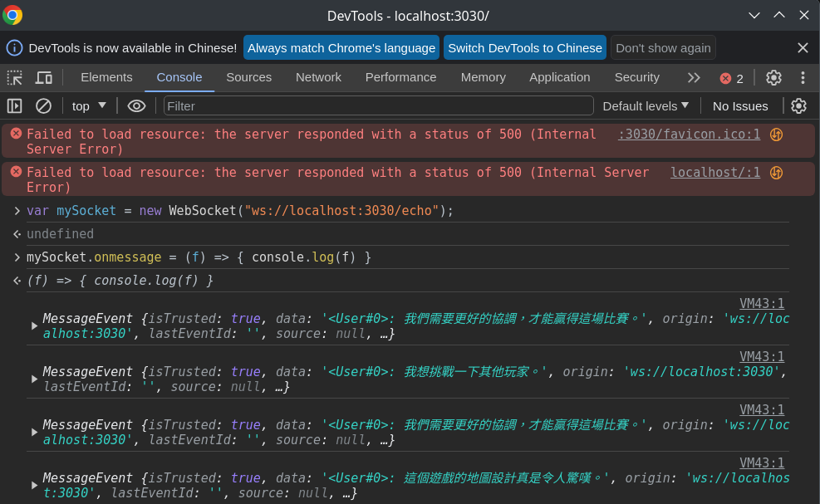820x504 pixels.
Task: Open the :3030/favicon.ico:1 source link
Action: tap(690, 135)
